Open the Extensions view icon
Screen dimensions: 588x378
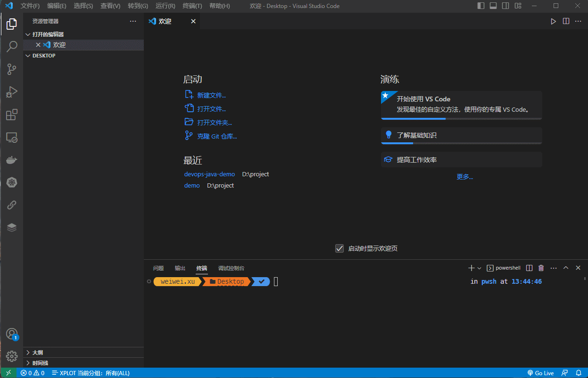tap(12, 115)
